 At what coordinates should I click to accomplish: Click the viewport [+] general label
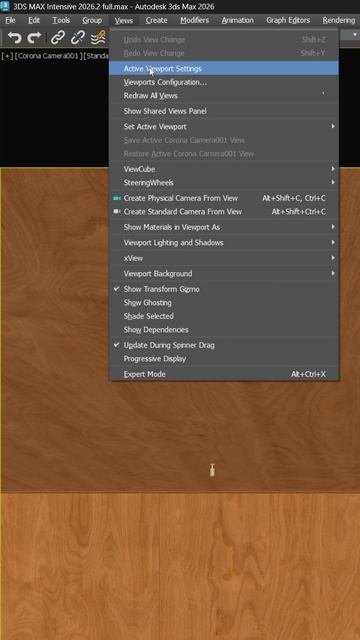coord(7,56)
